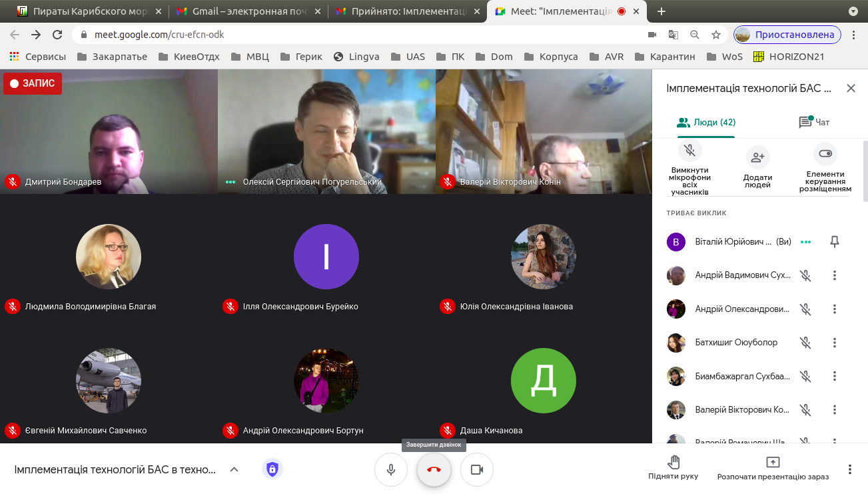This screenshot has height=496, width=868.
Task: Open the meeting safety shield icon
Action: pos(272,469)
